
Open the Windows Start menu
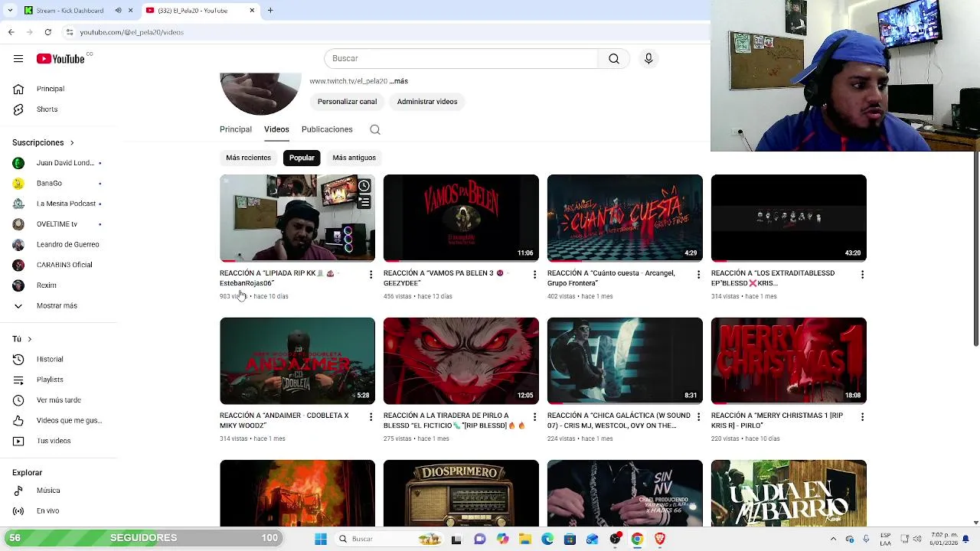click(x=321, y=539)
